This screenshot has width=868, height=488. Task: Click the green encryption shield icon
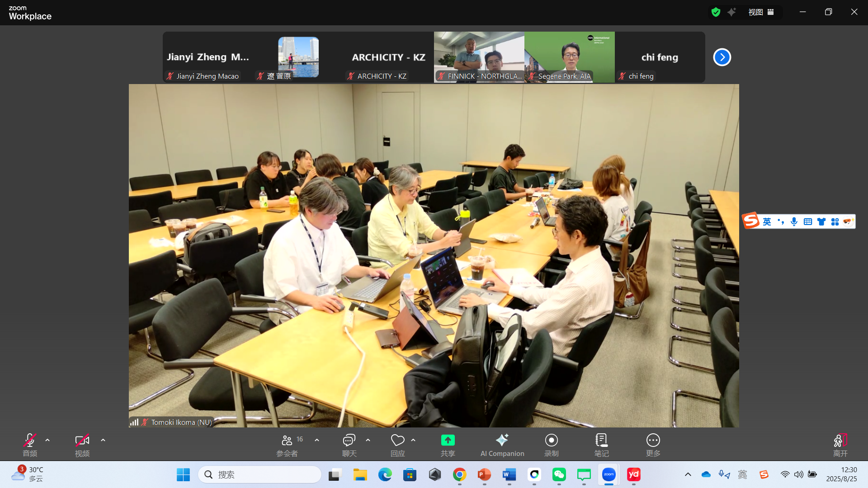click(716, 12)
